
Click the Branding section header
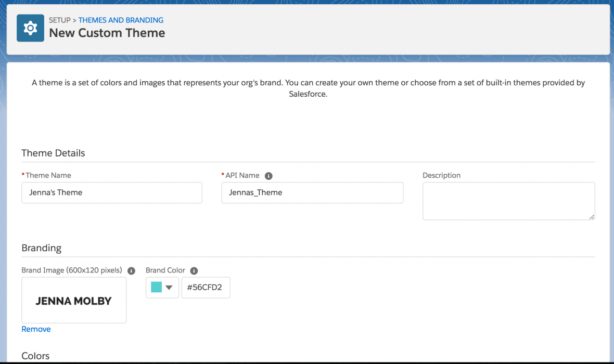(x=42, y=248)
